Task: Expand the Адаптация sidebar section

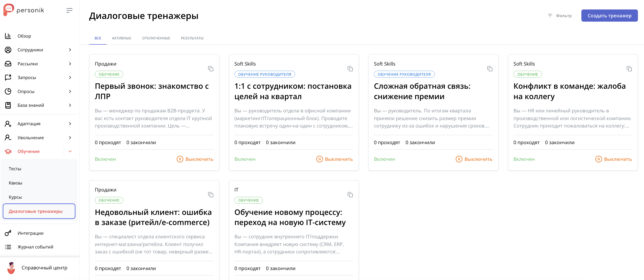Action: click(70, 123)
